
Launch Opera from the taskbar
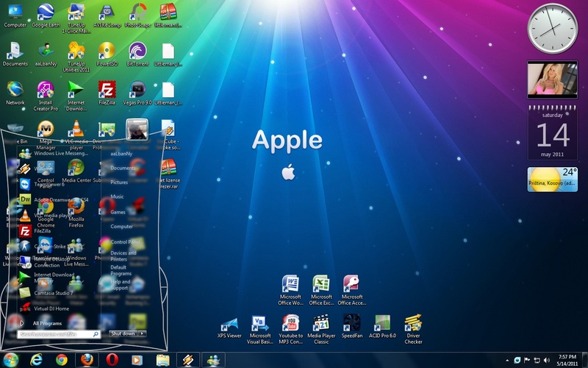coord(112,360)
